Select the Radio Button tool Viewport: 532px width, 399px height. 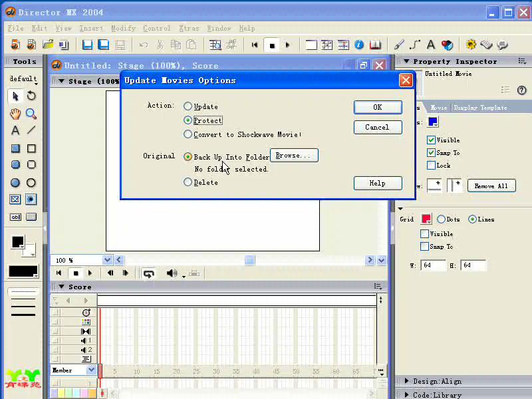click(x=31, y=199)
